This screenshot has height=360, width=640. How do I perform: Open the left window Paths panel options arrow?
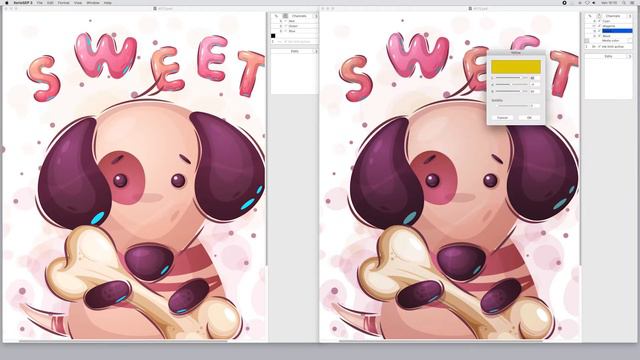coord(316,51)
